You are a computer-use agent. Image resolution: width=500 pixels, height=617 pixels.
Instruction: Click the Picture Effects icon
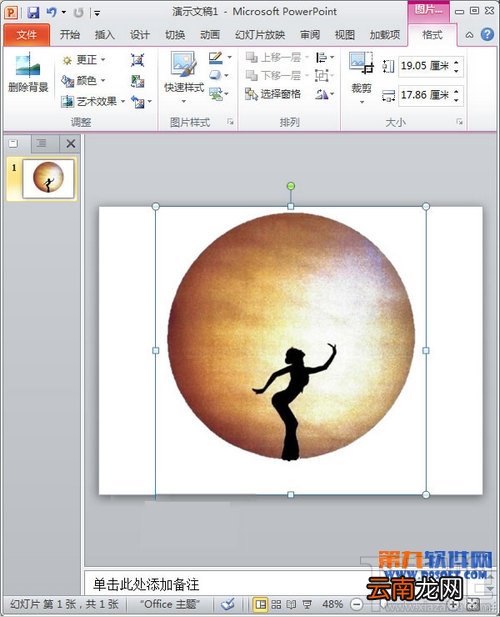click(215, 75)
